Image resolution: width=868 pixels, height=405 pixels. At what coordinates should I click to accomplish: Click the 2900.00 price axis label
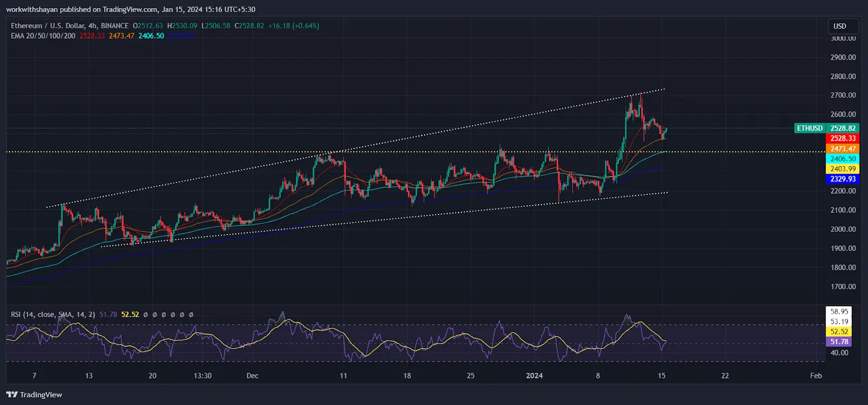click(x=843, y=57)
